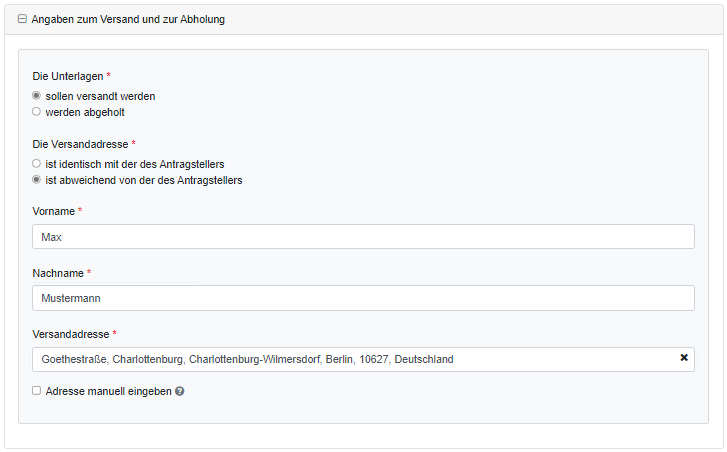Collapse the Versand und Abholung section icon
This screenshot has width=727, height=452.
pyautogui.click(x=22, y=19)
